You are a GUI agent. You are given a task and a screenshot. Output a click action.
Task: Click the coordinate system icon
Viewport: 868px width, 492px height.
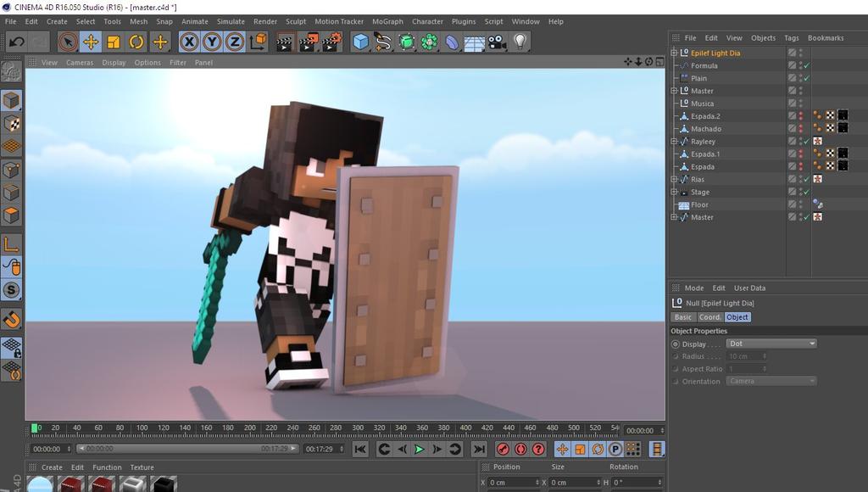(x=258, y=42)
